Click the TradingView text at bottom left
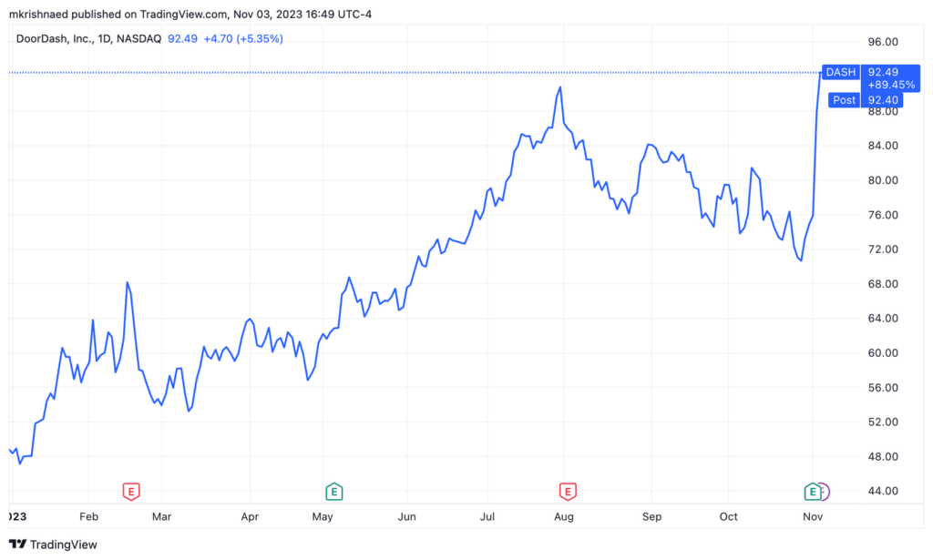933x560 pixels. 63,545
